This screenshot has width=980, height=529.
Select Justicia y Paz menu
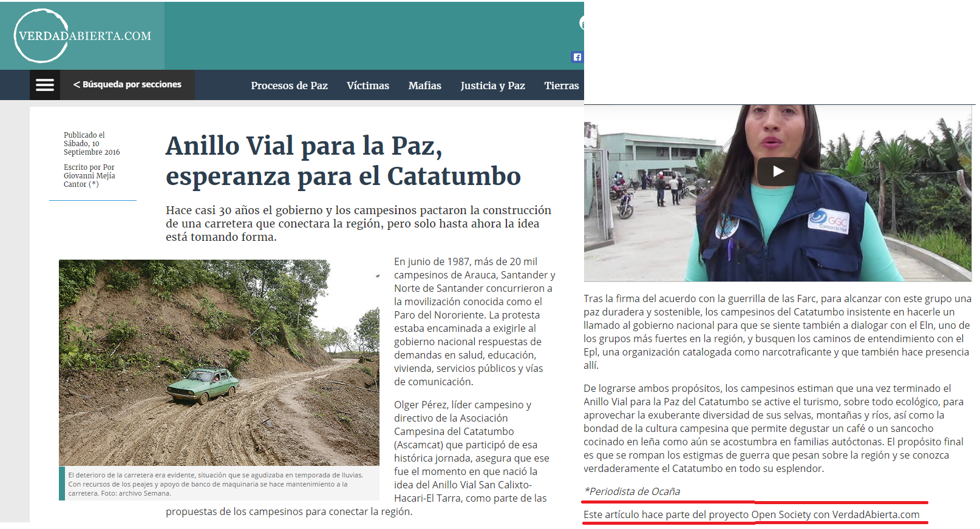[492, 86]
